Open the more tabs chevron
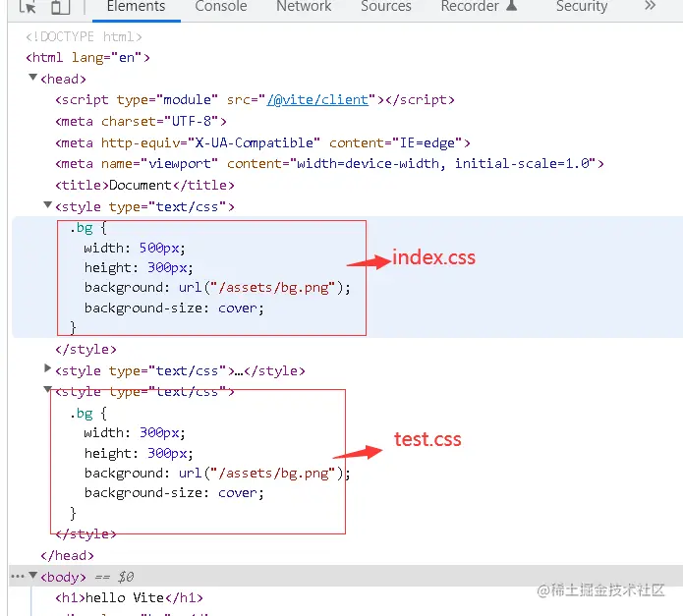The image size is (683, 616). coord(650,6)
